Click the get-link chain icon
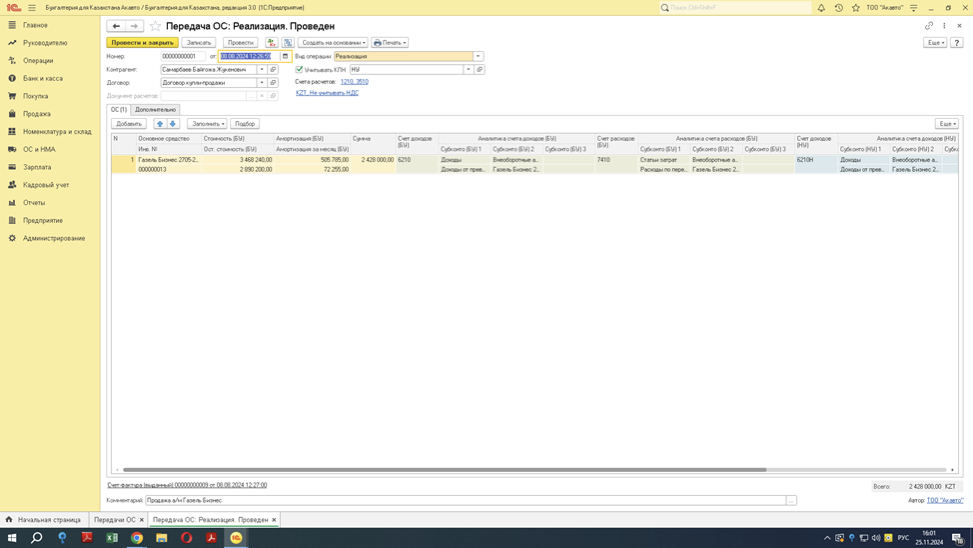 pos(929,26)
